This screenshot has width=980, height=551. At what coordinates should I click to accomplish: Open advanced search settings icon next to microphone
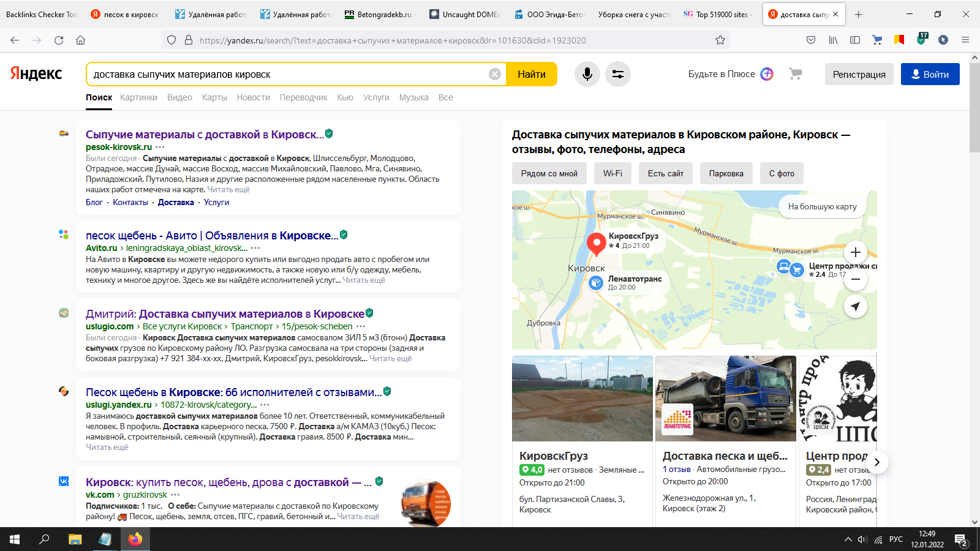617,73
